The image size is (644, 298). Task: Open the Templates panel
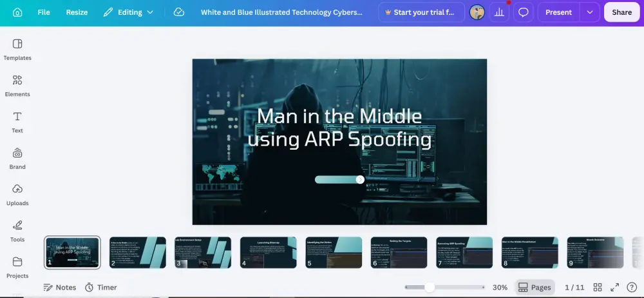[x=17, y=50]
